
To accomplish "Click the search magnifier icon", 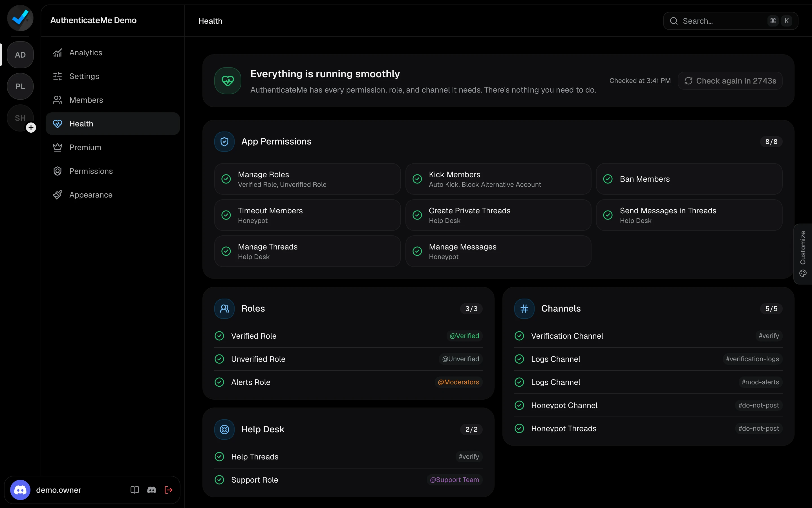I will coord(674,21).
